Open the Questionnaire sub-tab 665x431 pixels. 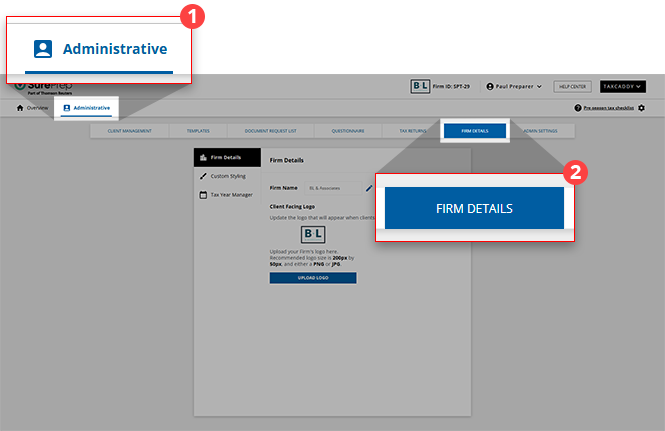(348, 131)
